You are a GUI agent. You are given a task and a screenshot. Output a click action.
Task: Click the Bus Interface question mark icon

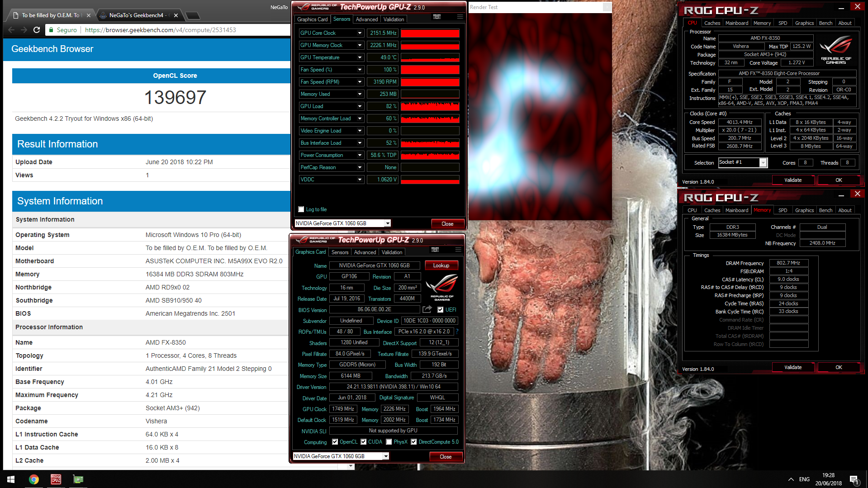457,332
